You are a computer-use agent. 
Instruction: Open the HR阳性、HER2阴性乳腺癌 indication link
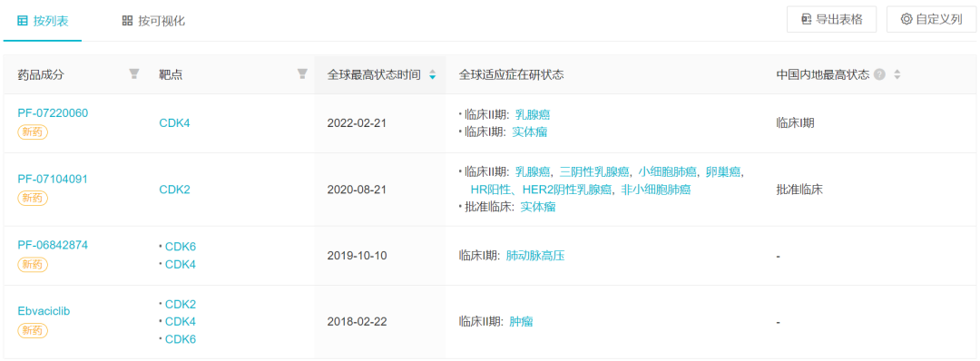(541, 190)
